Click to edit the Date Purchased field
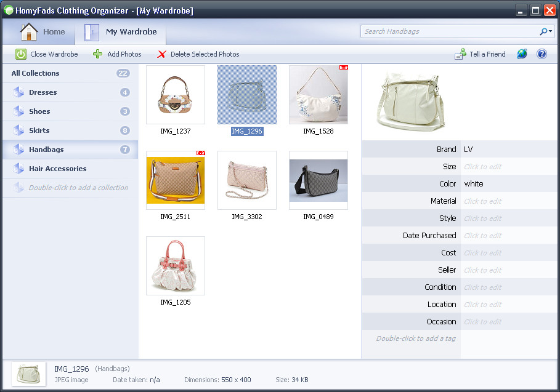The image size is (560, 392). (509, 236)
